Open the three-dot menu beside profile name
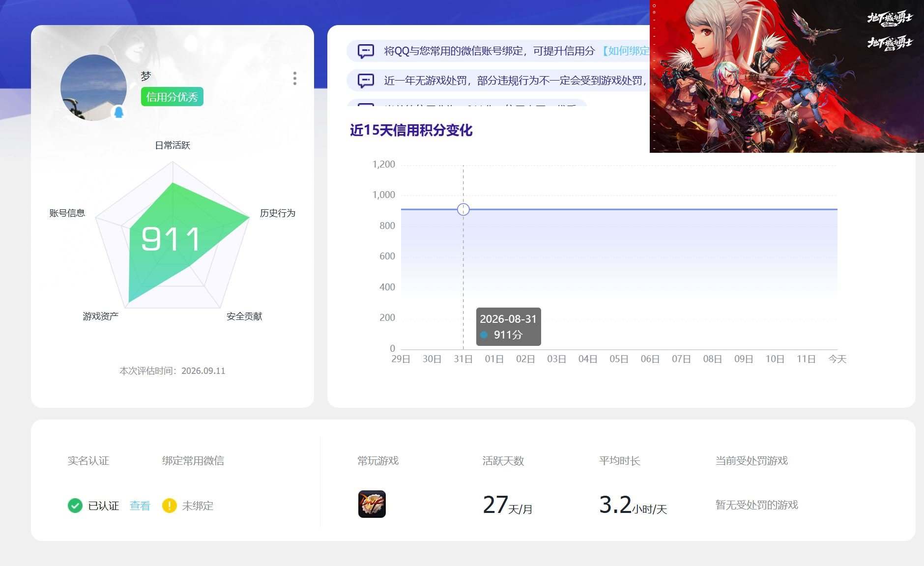The width and height of the screenshot is (924, 566). tap(295, 78)
